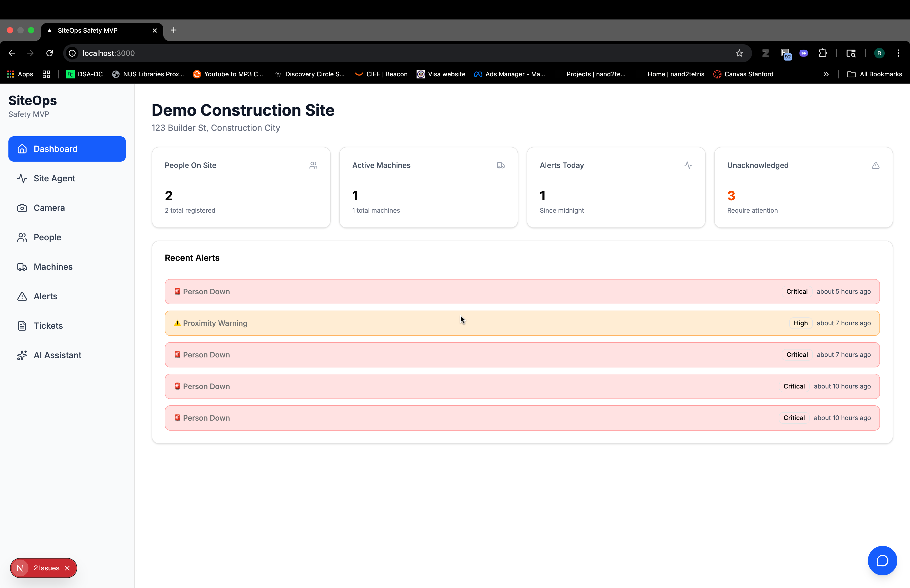Viewport: 910px width, 588px height.
Task: Dismiss the 2 Issues badge
Action: coord(67,568)
